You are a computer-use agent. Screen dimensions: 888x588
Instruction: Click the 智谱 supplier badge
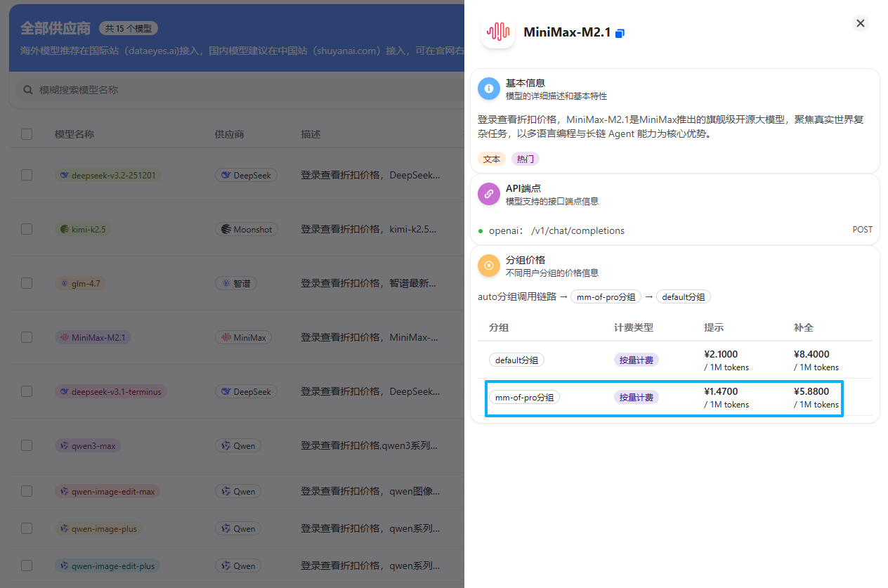(x=236, y=283)
